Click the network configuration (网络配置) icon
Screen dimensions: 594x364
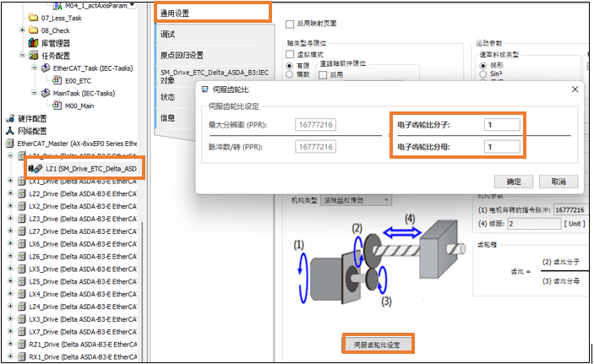coord(10,131)
